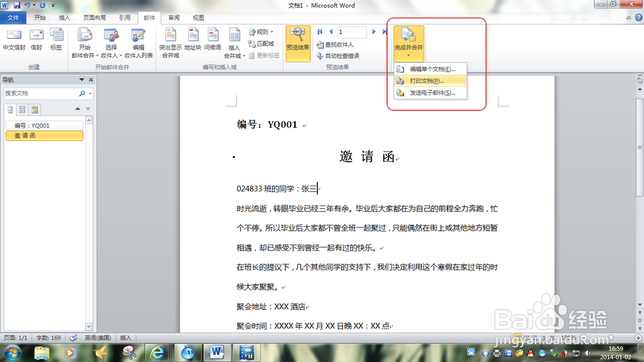Open the 文件 file tab
644x362 pixels.
click(13, 17)
